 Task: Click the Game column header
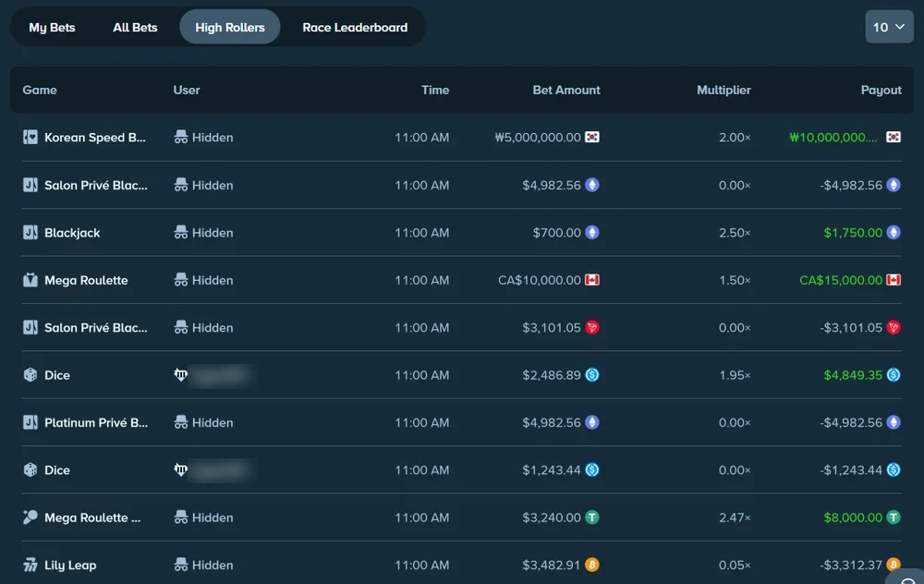40,91
